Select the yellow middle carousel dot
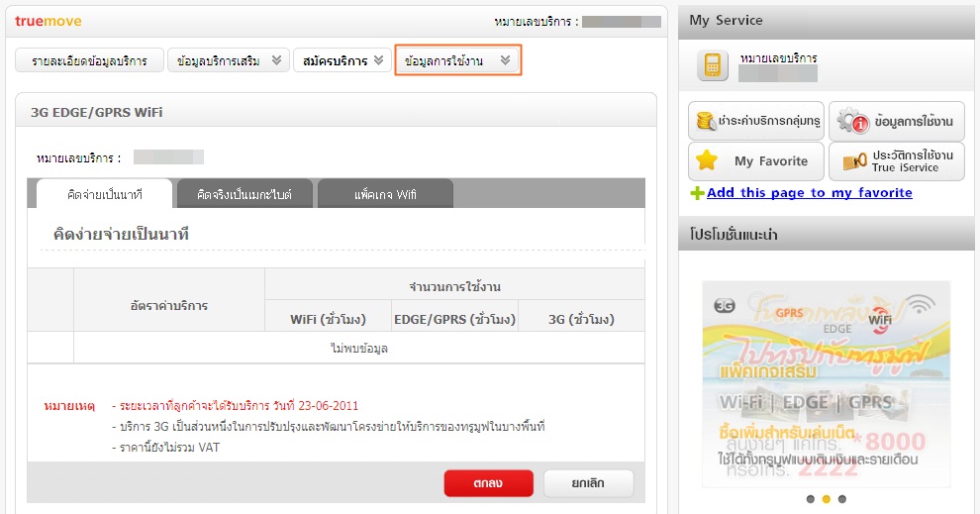 click(827, 499)
